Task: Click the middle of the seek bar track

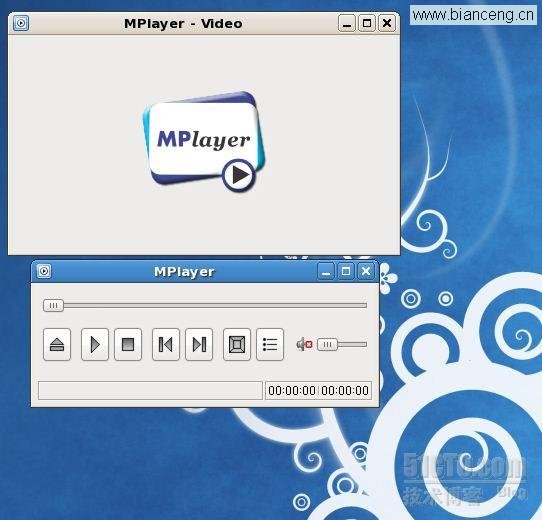Action: click(x=205, y=305)
